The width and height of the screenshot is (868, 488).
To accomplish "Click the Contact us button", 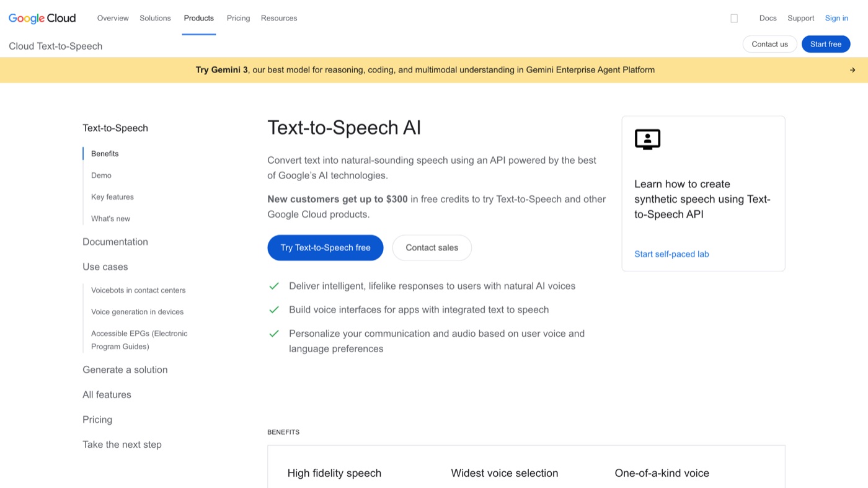I will tap(769, 44).
